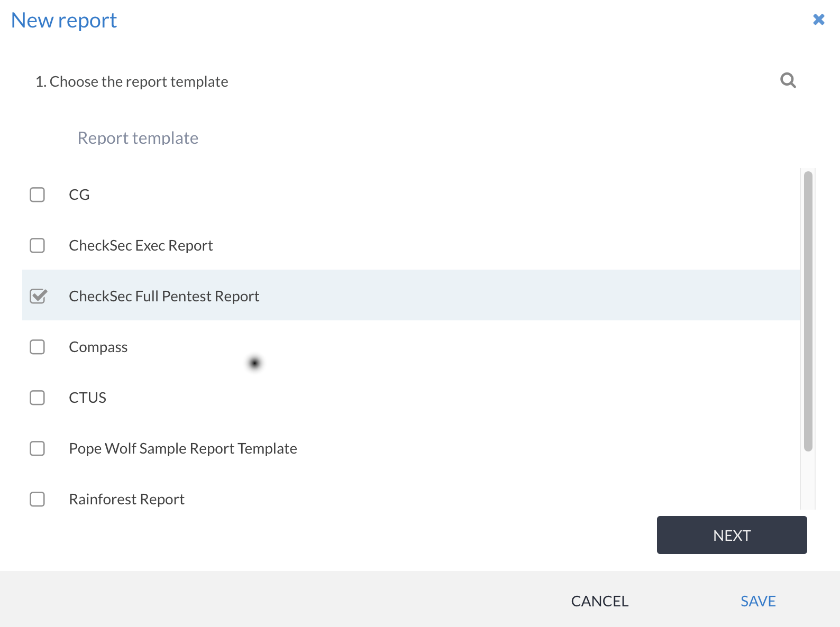Pick the Pope Wolf Sample Report Template label

pos(183,449)
